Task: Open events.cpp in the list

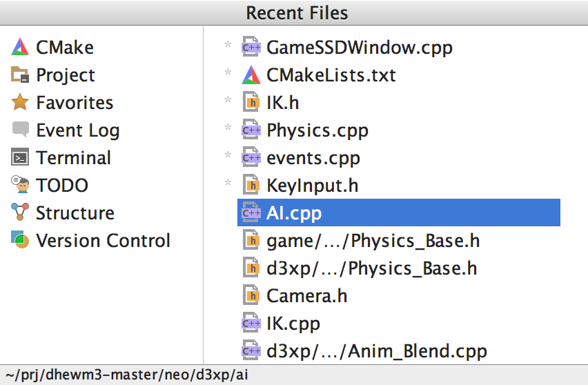Action: [313, 158]
